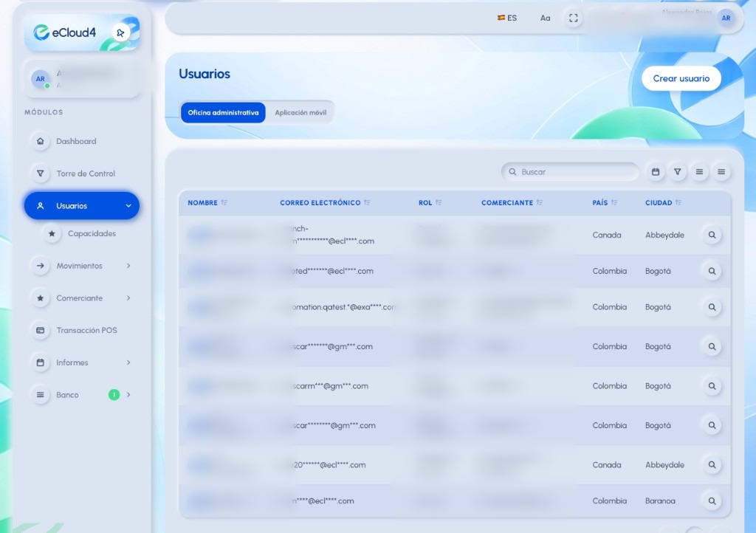This screenshot has height=533, width=756.
Task: View details for ted*******@ecl user
Action: [712, 271]
